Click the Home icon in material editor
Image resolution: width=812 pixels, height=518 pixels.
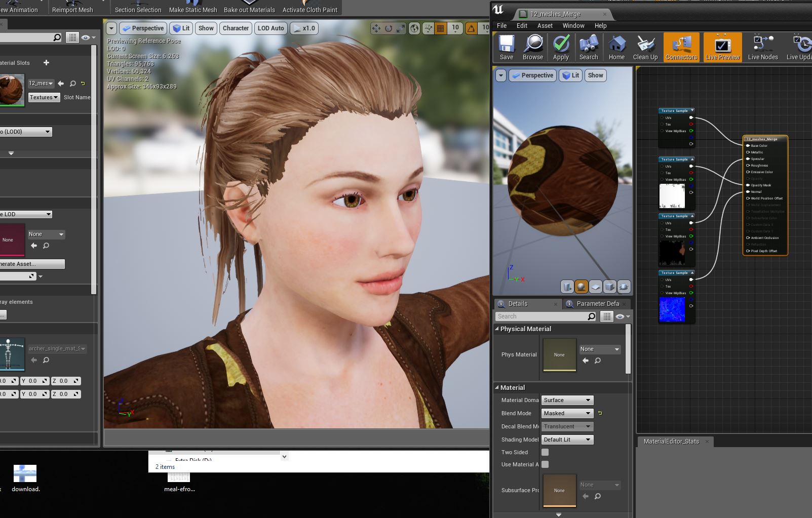pos(616,47)
